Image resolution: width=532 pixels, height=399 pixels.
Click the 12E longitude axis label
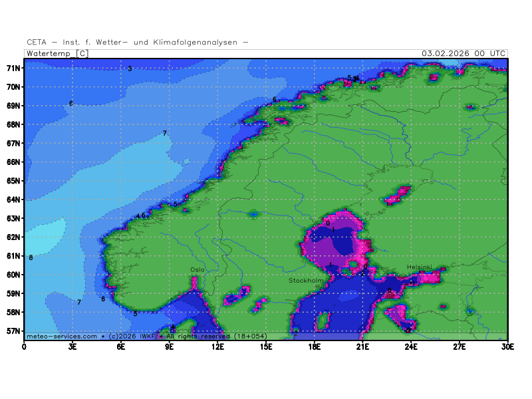pos(217,346)
